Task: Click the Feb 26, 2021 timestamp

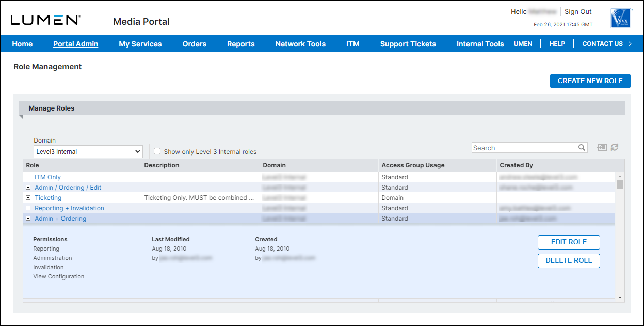Action: 563,25
